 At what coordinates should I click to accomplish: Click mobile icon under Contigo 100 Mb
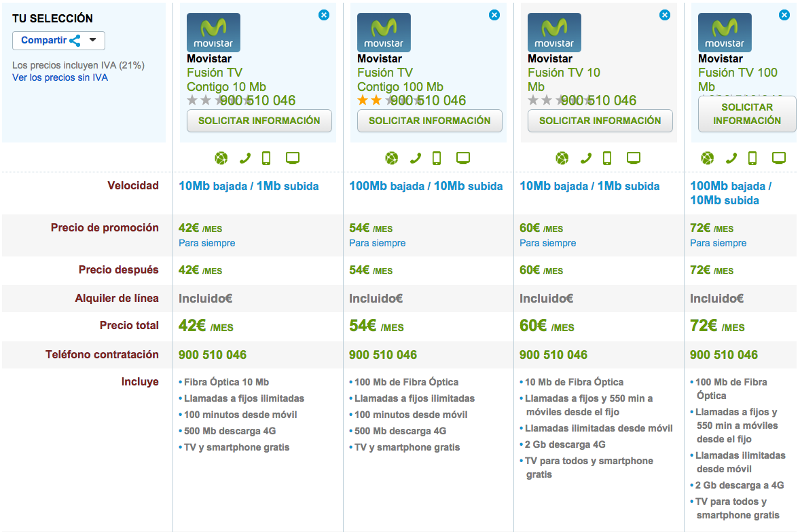click(437, 159)
